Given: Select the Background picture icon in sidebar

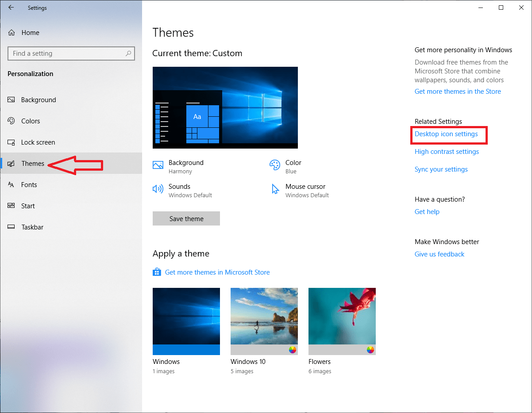Looking at the screenshot, I should pyautogui.click(x=11, y=99).
